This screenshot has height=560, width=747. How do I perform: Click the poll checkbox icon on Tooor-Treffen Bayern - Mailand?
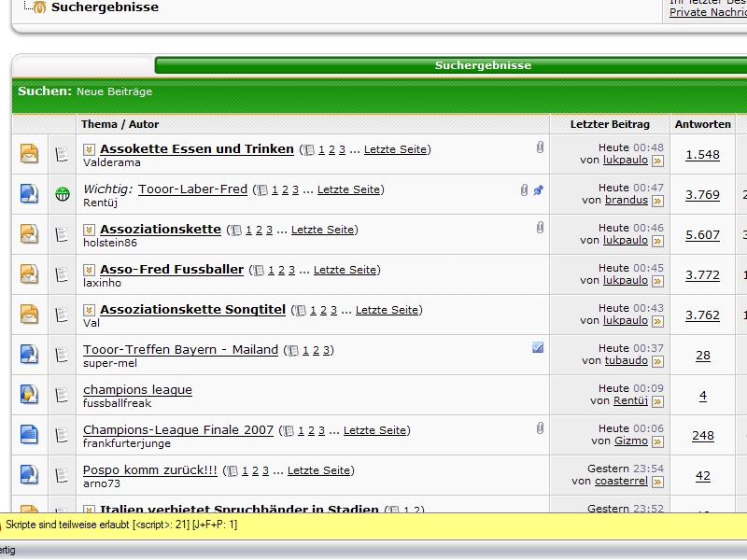click(x=538, y=347)
